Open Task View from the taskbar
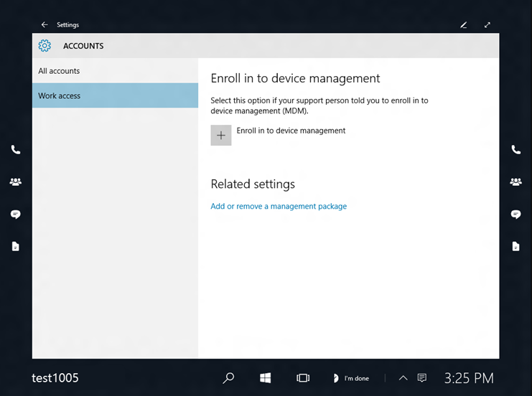532x396 pixels. 303,378
